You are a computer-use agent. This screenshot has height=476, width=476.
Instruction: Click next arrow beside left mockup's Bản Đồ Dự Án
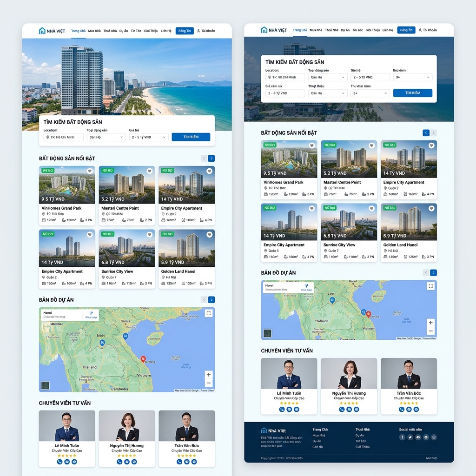[212, 300]
